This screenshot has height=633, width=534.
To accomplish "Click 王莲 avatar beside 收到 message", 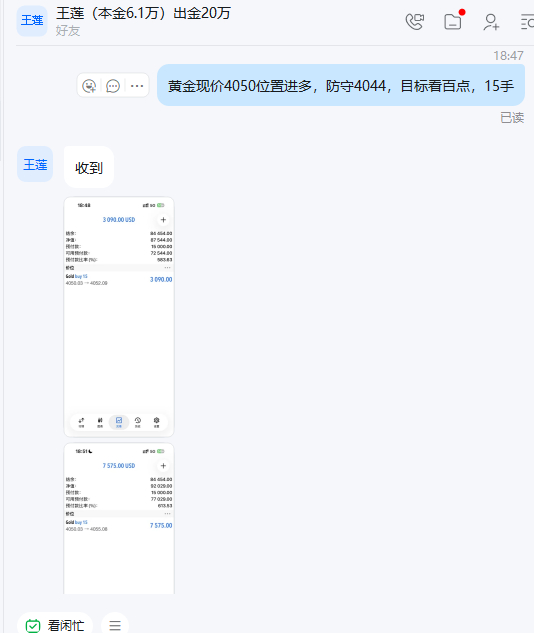I will [35, 164].
